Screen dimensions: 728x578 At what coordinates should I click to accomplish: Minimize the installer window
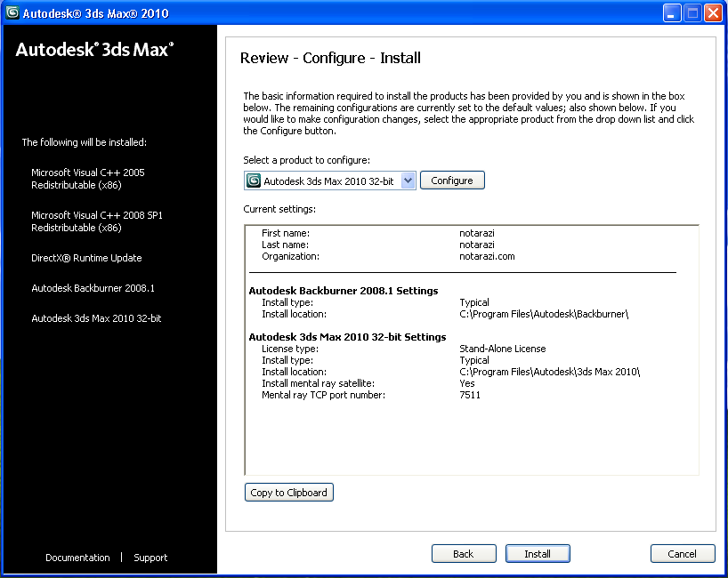[x=672, y=13]
